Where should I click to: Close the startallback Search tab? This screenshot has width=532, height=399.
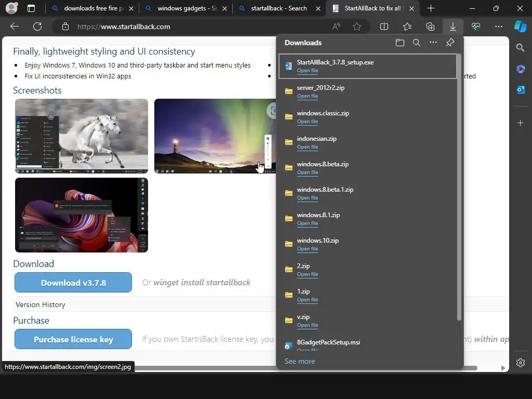coord(318,8)
